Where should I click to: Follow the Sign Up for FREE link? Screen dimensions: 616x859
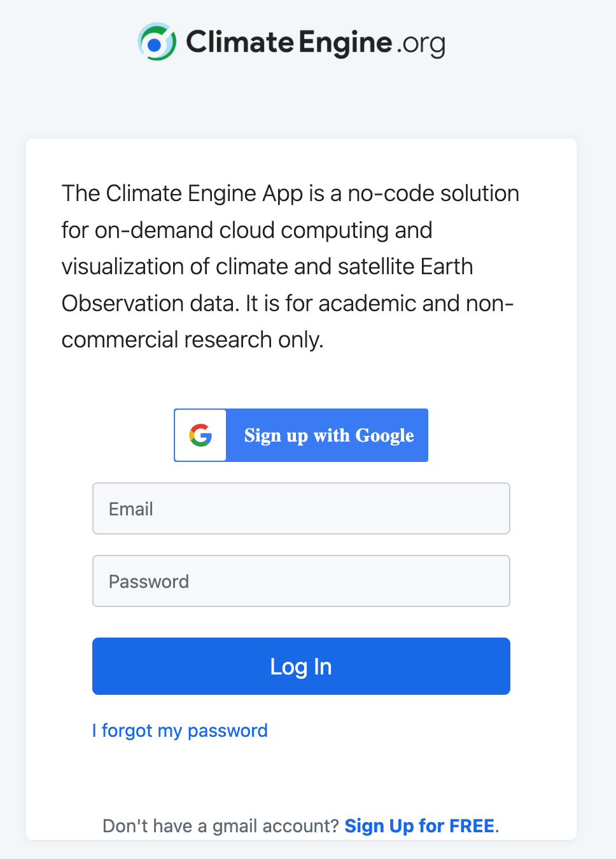pos(419,826)
